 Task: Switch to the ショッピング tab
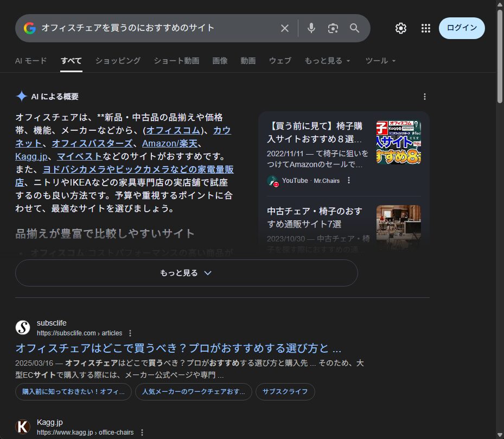(118, 61)
